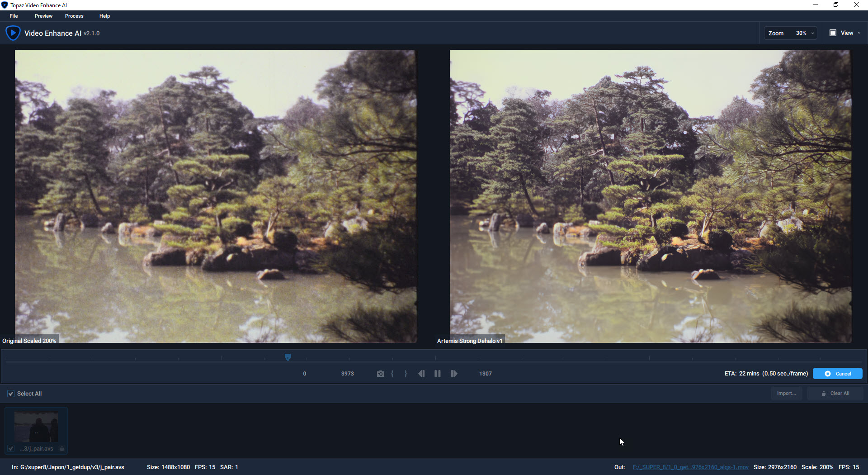Open the Preview menu

click(x=43, y=16)
